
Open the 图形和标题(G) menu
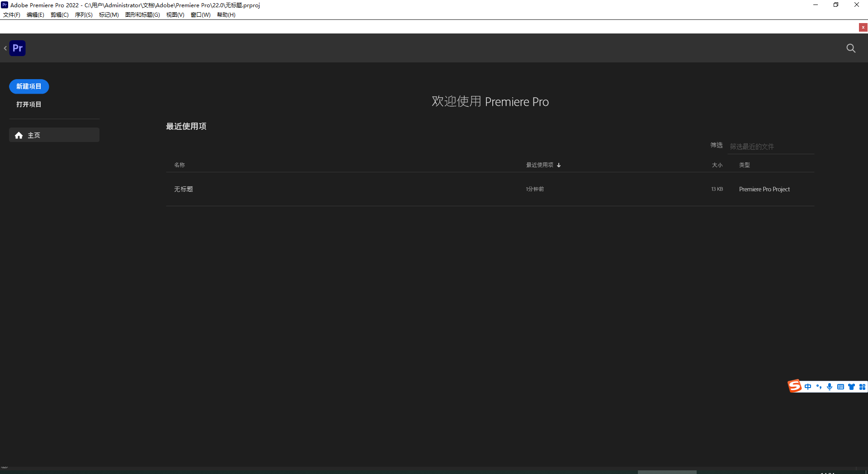click(x=142, y=14)
